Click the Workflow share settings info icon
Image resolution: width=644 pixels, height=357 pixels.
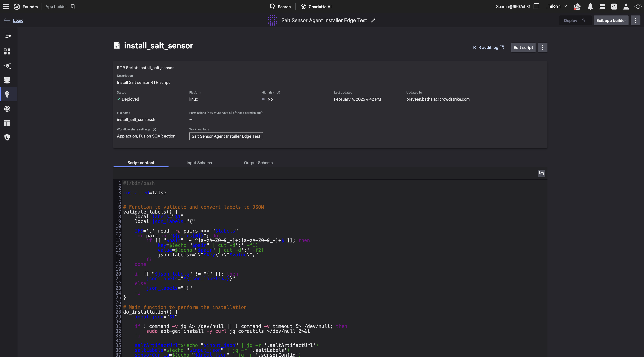point(154,129)
